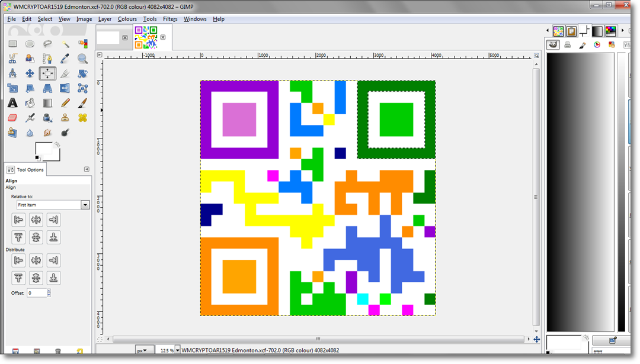Align top edge of target
Viewport: 640px width, 364px height.
point(18,237)
